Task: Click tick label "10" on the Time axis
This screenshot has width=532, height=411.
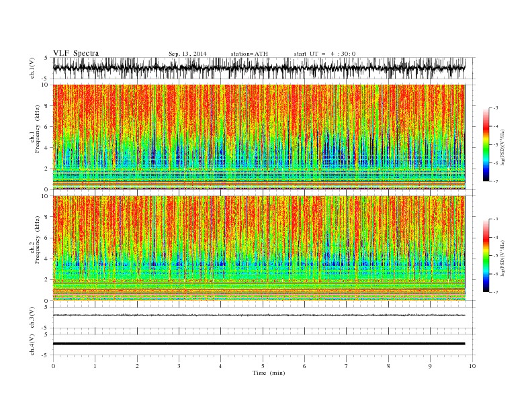Action: pos(472,366)
